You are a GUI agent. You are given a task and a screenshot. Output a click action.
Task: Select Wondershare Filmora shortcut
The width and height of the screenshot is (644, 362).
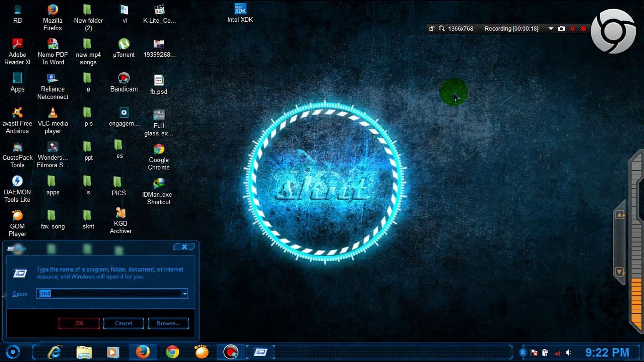pyautogui.click(x=53, y=154)
